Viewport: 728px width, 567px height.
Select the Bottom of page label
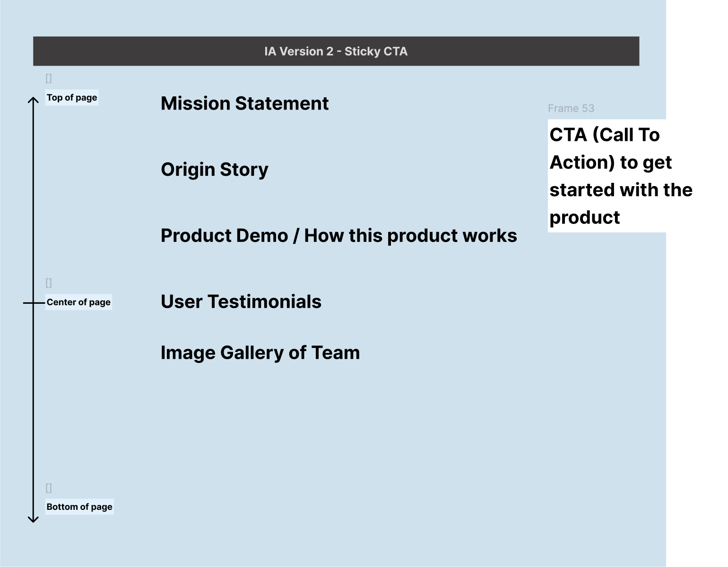(x=79, y=507)
